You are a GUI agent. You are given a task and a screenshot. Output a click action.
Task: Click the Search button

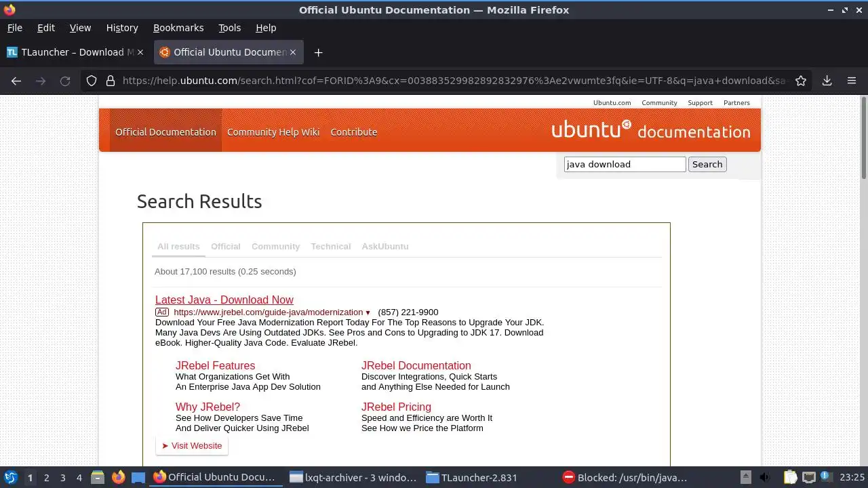[707, 164]
